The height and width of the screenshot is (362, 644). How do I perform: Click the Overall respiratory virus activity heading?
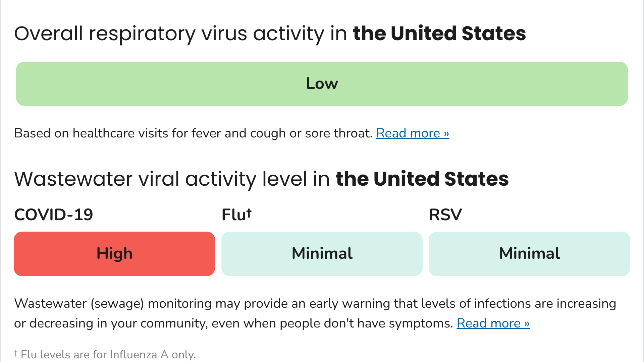coord(181,34)
